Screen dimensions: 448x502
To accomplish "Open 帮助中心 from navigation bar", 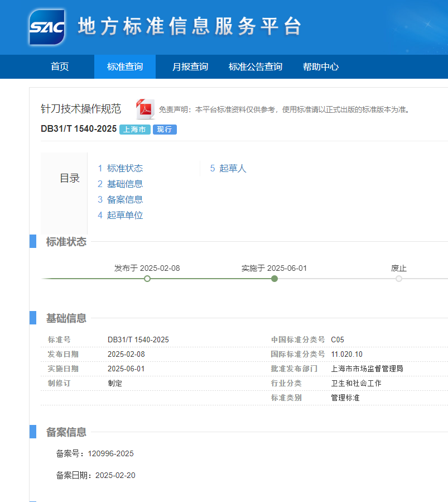I will [321, 67].
